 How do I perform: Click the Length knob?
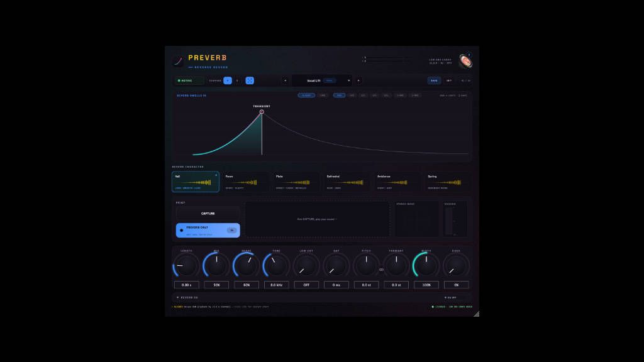point(186,266)
